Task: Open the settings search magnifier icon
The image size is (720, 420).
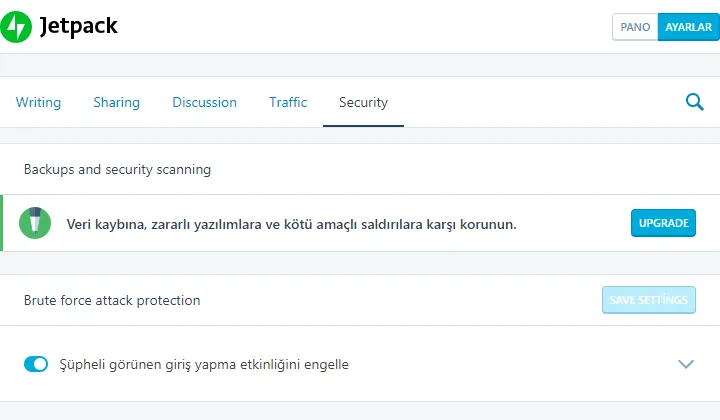Action: pyautogui.click(x=694, y=102)
